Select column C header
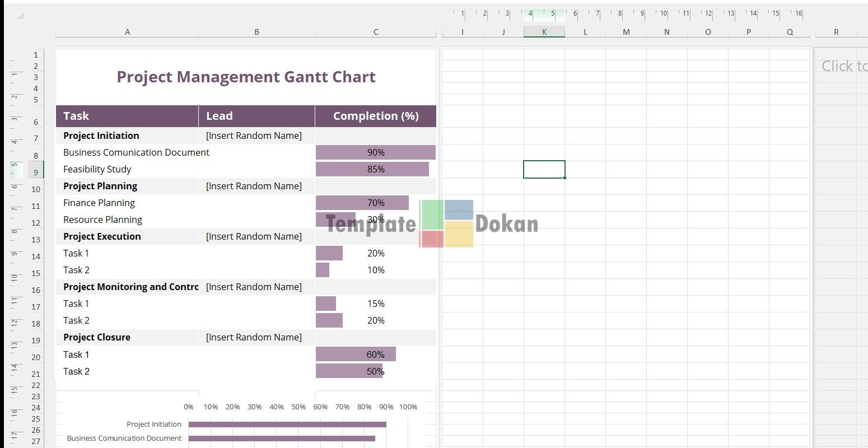Viewport: 868px width, 448px height. 376,32
